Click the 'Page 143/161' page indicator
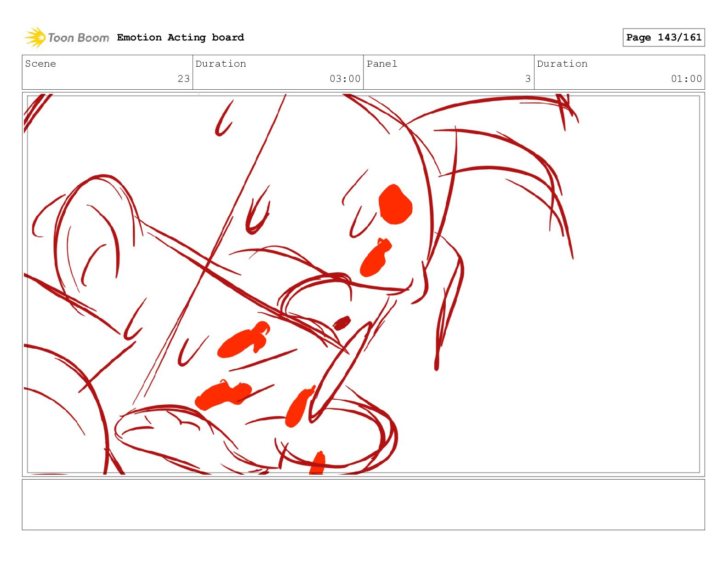The width and height of the screenshot is (728, 563). click(x=664, y=37)
